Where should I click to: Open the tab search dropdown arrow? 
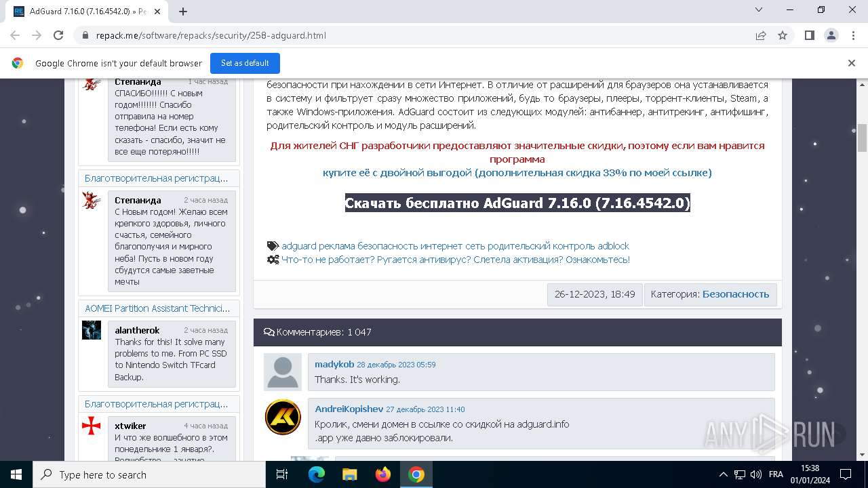[x=759, y=9]
